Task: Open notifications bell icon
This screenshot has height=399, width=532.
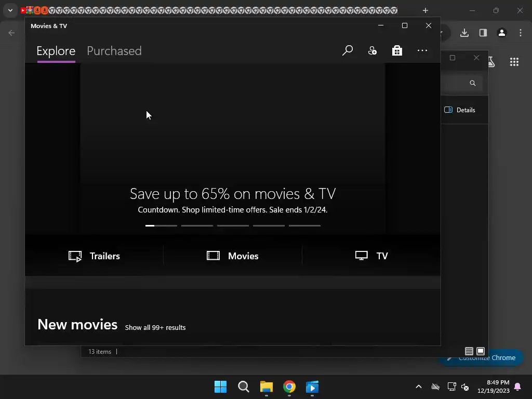Action: pos(518,387)
